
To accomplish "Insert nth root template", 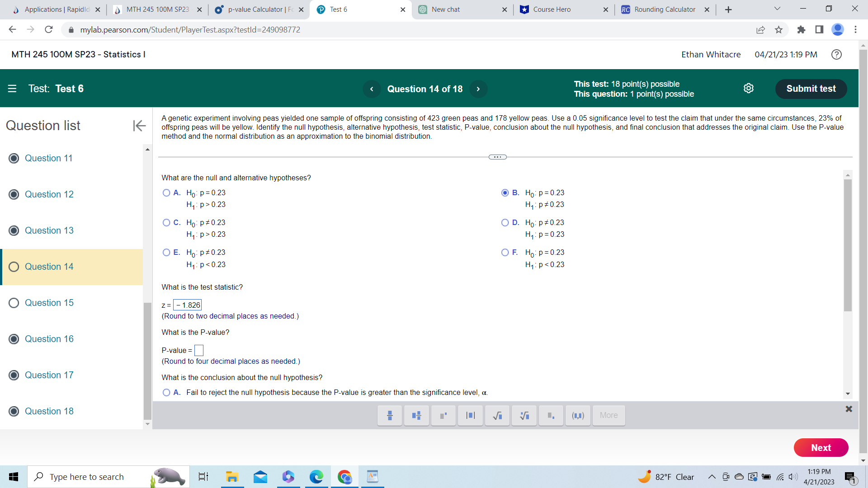I will coord(524,415).
